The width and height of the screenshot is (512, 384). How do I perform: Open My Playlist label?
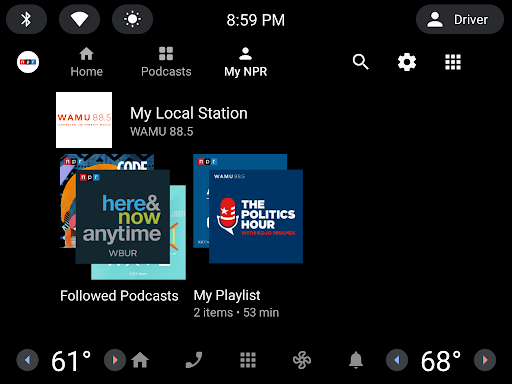click(x=227, y=295)
